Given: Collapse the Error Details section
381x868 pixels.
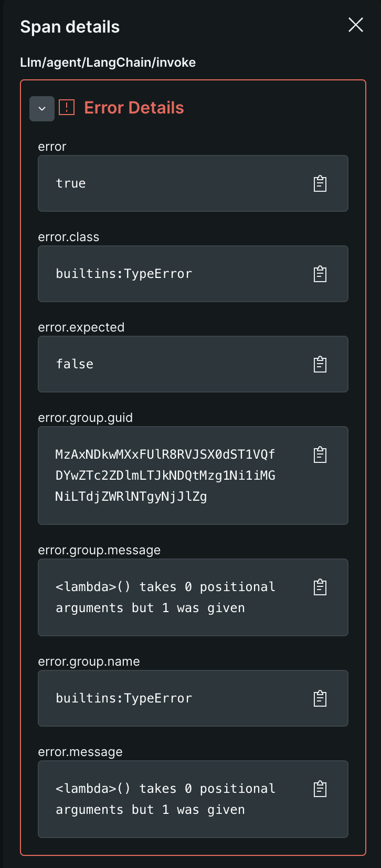Looking at the screenshot, I should [x=42, y=109].
